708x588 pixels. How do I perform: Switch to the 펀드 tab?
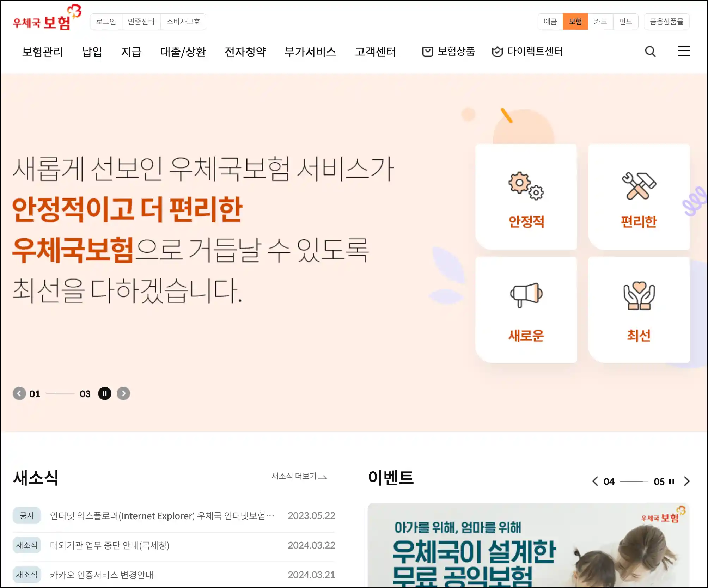pos(626,22)
